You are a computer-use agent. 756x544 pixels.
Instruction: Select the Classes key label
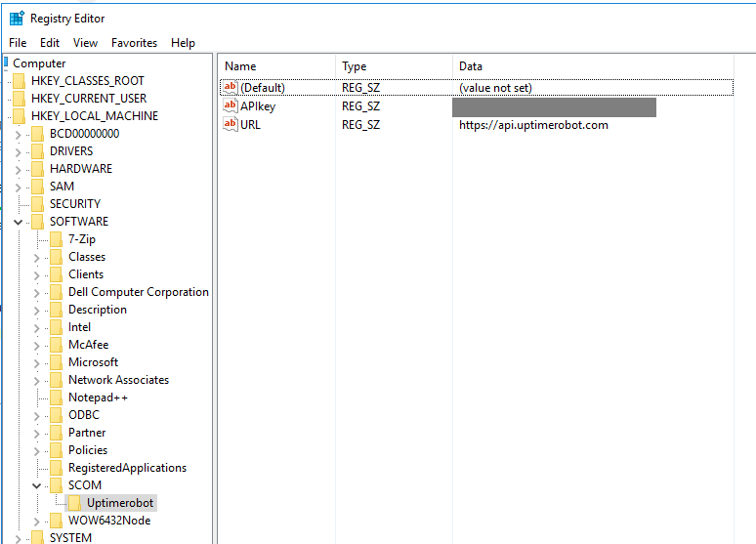[x=87, y=257]
